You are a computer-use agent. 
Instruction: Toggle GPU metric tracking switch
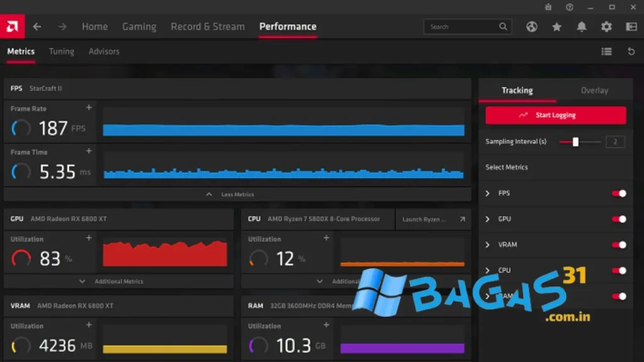click(619, 219)
